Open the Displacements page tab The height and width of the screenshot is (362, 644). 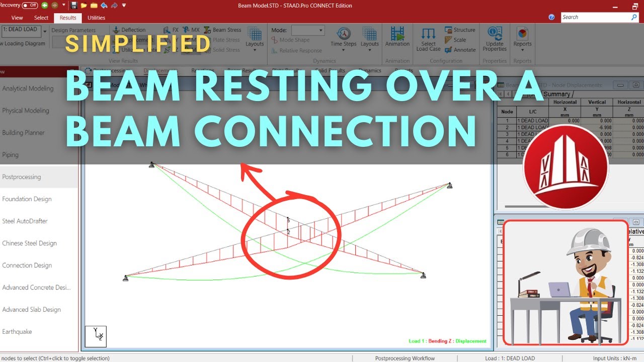(160, 71)
